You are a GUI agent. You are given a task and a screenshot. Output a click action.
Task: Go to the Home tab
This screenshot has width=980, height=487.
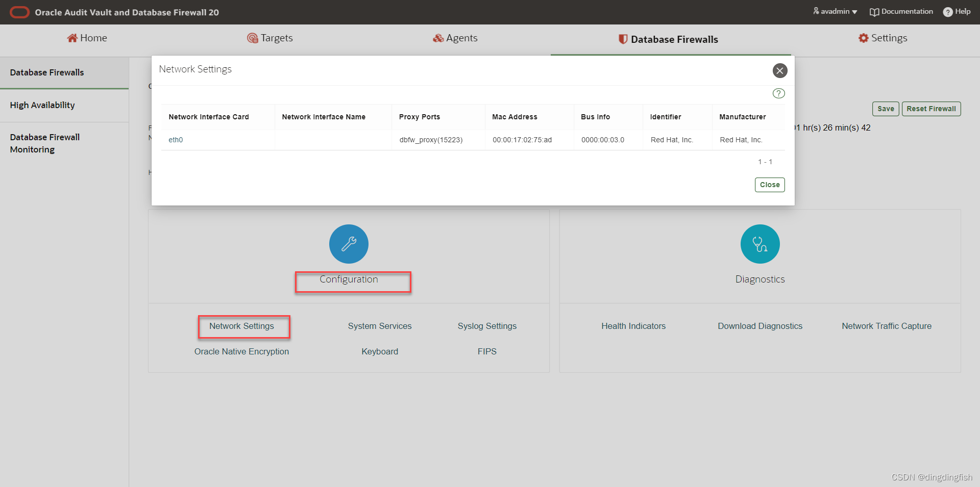pyautogui.click(x=87, y=38)
